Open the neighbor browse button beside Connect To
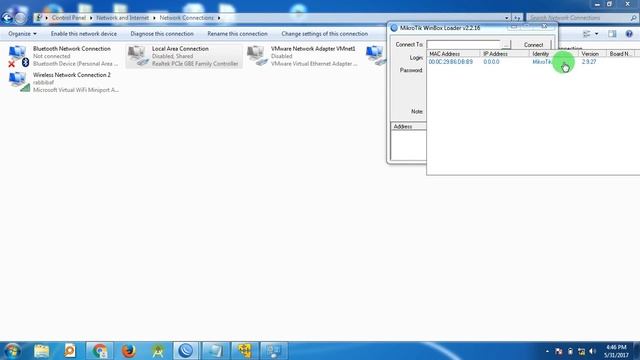This screenshot has height=360, width=640. pos(506,44)
